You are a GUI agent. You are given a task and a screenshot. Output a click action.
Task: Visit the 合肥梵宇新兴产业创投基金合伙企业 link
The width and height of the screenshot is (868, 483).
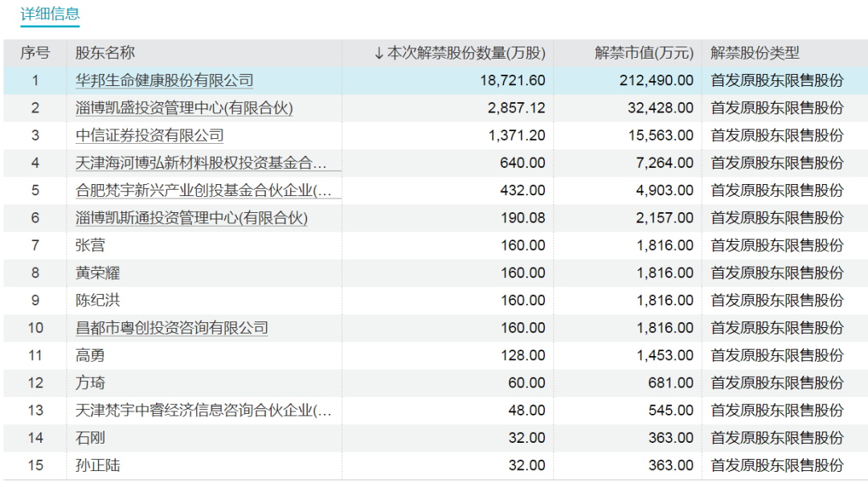point(203,191)
